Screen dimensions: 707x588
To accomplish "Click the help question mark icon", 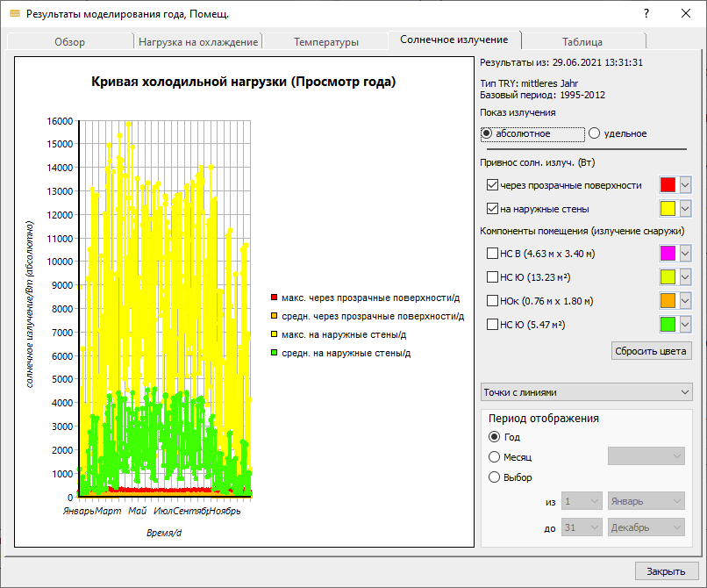I will [646, 13].
